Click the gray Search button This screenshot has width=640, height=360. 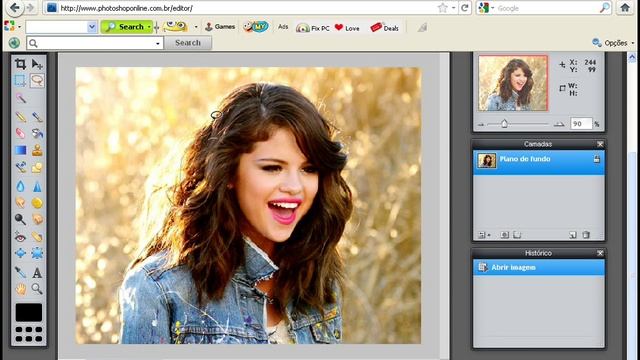coord(188,43)
